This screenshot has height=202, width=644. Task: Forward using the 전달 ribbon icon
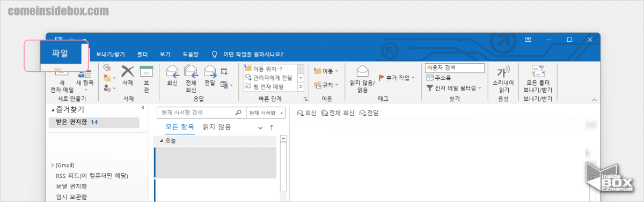tap(210, 75)
